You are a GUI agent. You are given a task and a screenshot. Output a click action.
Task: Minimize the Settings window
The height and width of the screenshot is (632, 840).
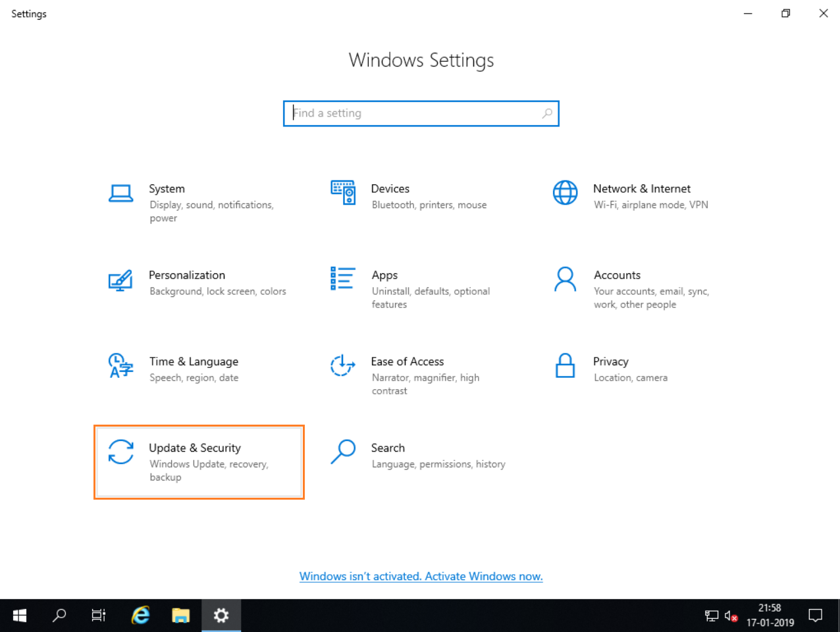click(748, 13)
